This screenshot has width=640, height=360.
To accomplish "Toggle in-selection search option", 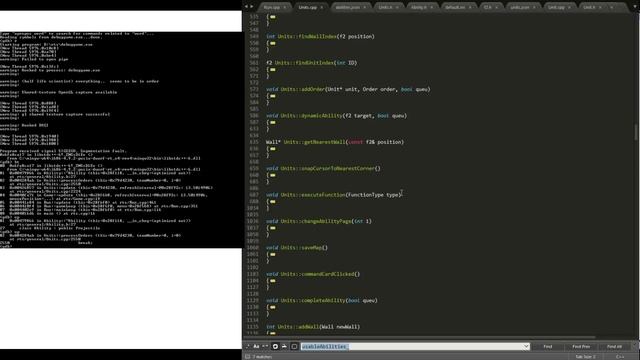I will coord(284,346).
